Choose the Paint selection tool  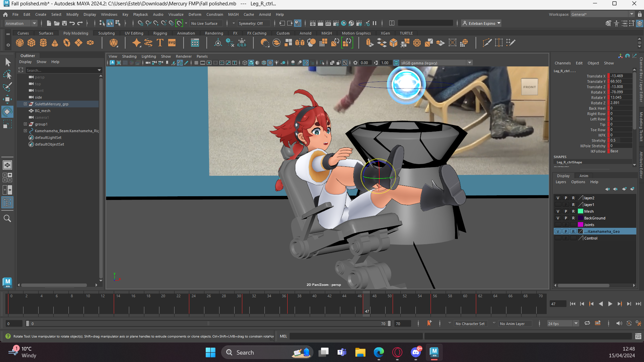7,87
